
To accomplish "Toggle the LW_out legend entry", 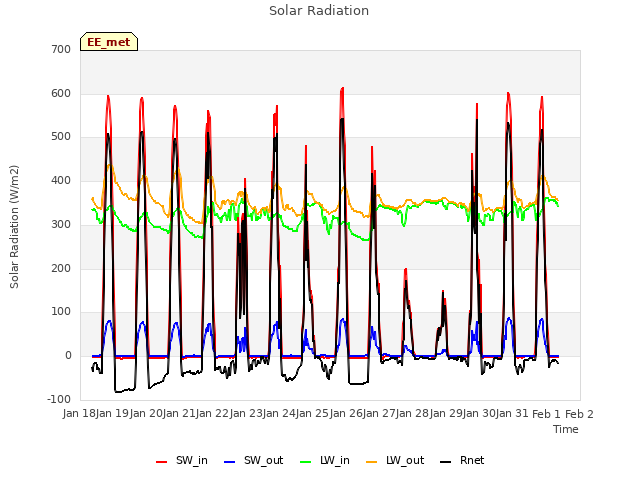I will pyautogui.click(x=395, y=460).
